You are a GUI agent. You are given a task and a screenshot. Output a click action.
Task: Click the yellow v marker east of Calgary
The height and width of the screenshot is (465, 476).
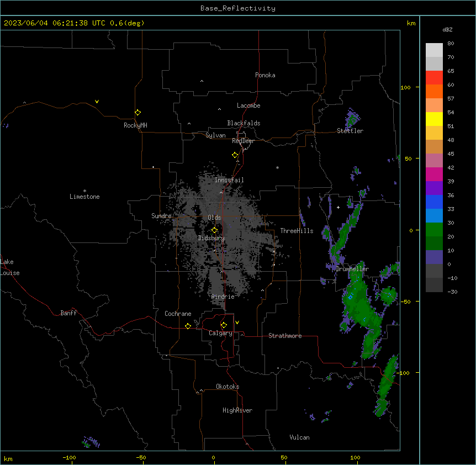[237, 323]
